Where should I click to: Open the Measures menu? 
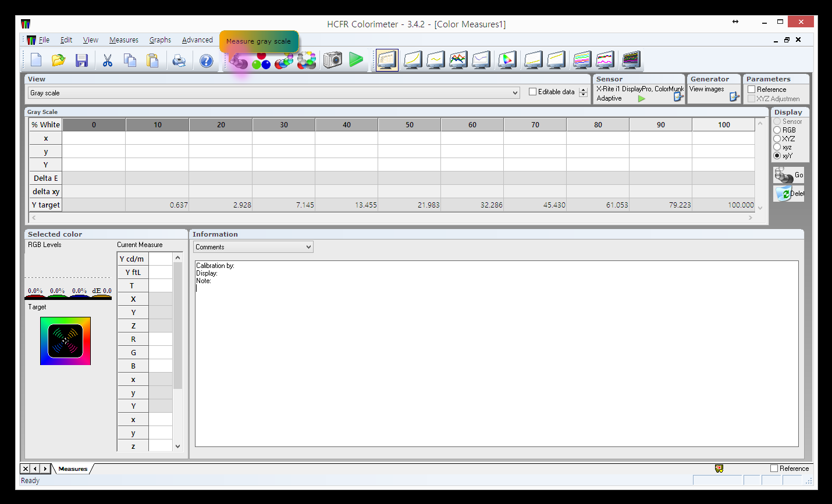[x=123, y=40]
